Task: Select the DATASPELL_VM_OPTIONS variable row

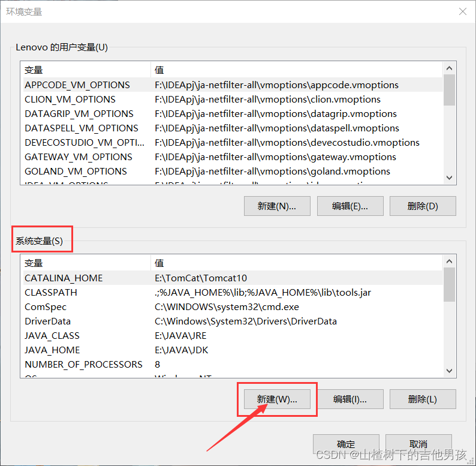Action: [233, 128]
